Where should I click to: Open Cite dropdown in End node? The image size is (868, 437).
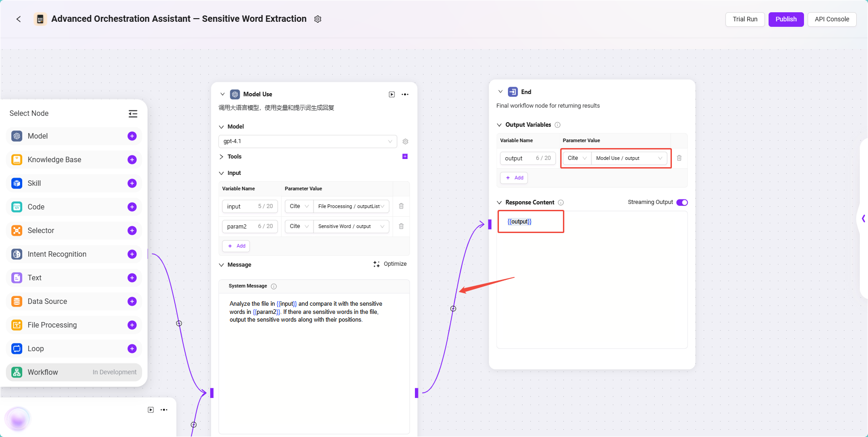pos(577,158)
